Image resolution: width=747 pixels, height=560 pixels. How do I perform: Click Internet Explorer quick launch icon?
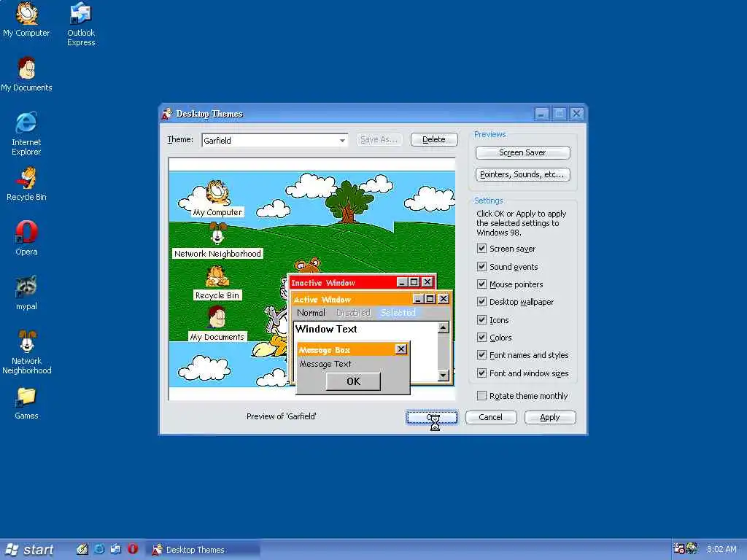point(99,550)
